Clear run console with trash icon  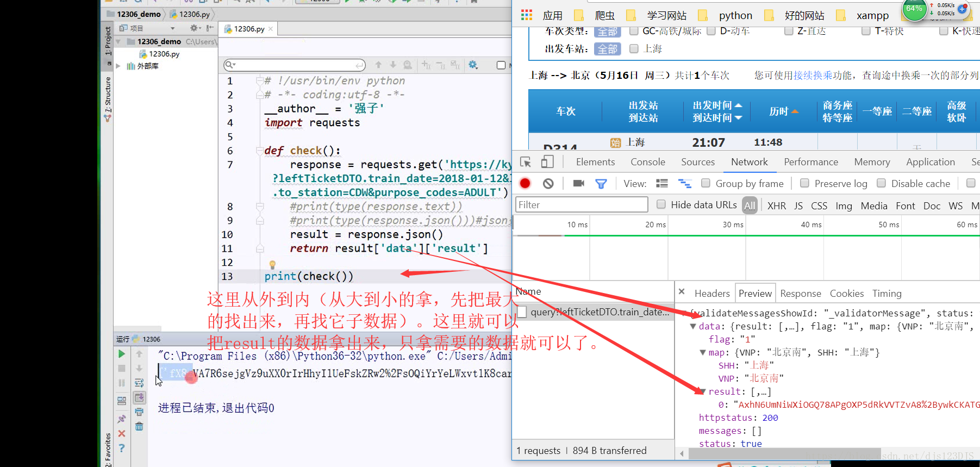(x=139, y=426)
